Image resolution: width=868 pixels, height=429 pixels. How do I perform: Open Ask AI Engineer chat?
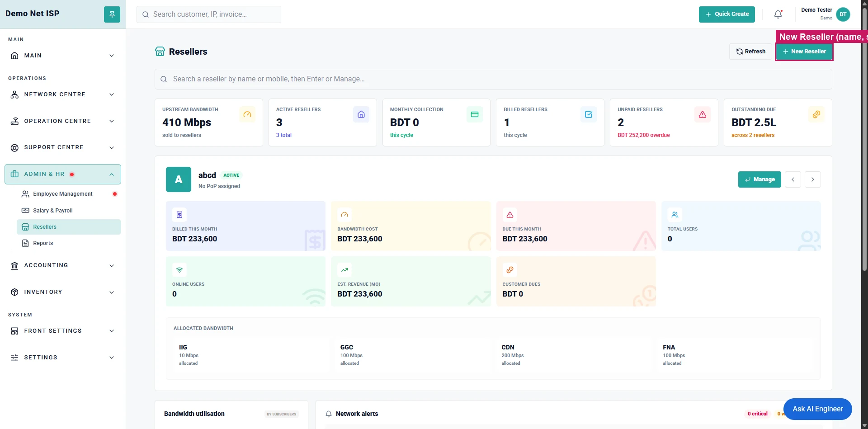818,409
